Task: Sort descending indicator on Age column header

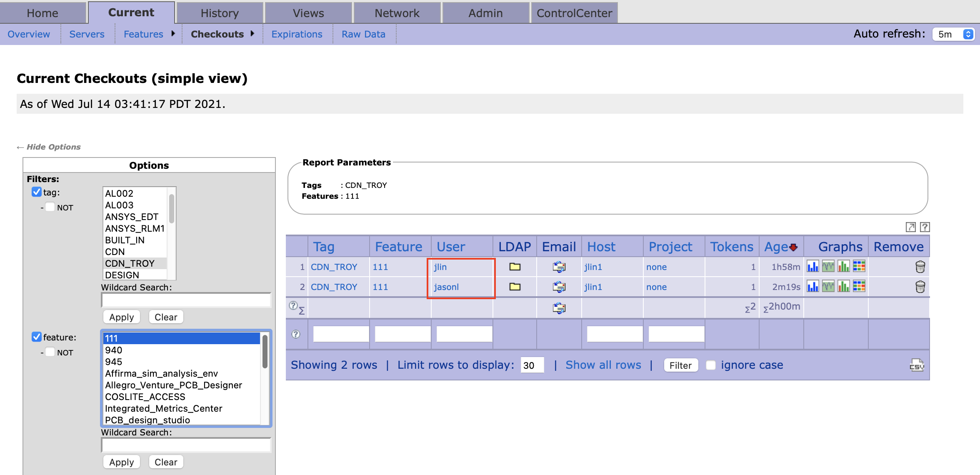Action: pos(792,247)
